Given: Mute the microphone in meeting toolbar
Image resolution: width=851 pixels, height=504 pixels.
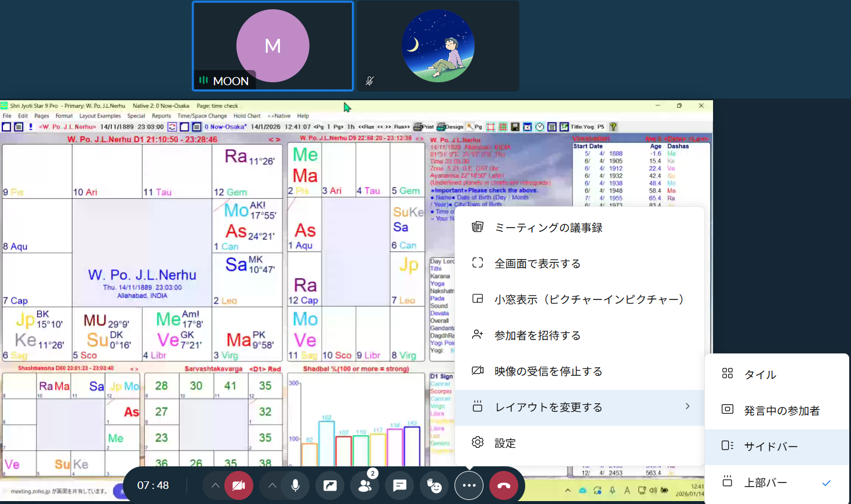Looking at the screenshot, I should (x=295, y=485).
